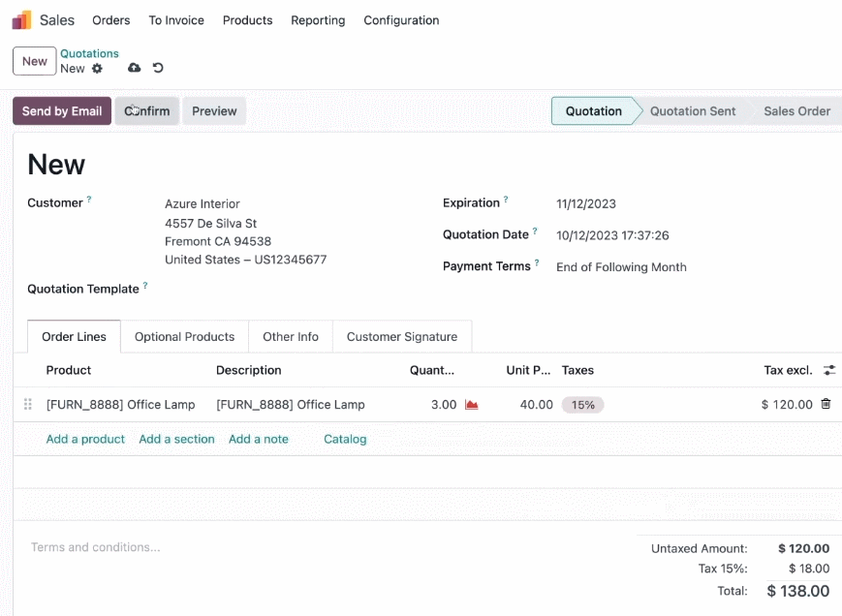Image resolution: width=842 pixels, height=616 pixels.
Task: Click Add a section link
Action: click(x=176, y=439)
